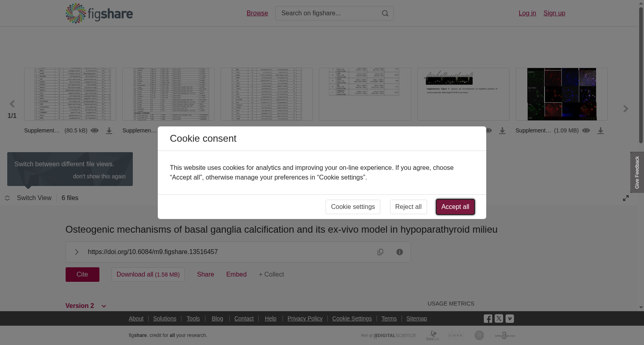Viewport: 644px width, 345px height.
Task: Open the Browse menu link
Action: click(x=257, y=13)
